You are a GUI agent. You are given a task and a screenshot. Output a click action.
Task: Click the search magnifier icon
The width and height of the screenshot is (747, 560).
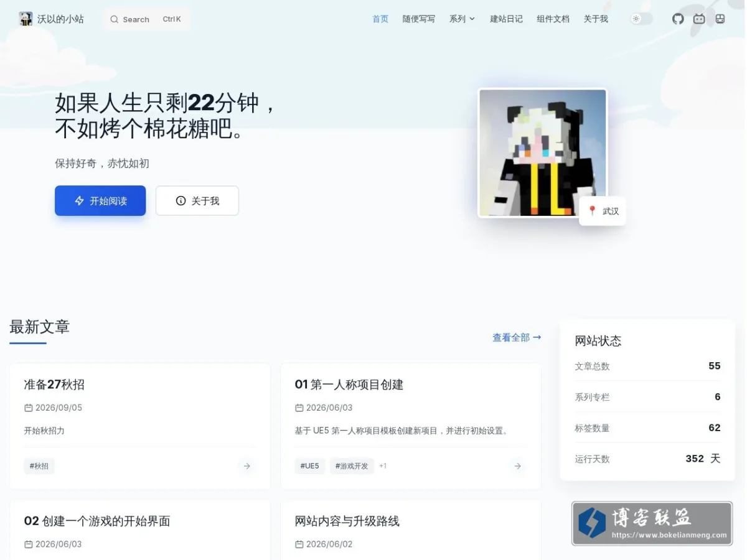(114, 19)
